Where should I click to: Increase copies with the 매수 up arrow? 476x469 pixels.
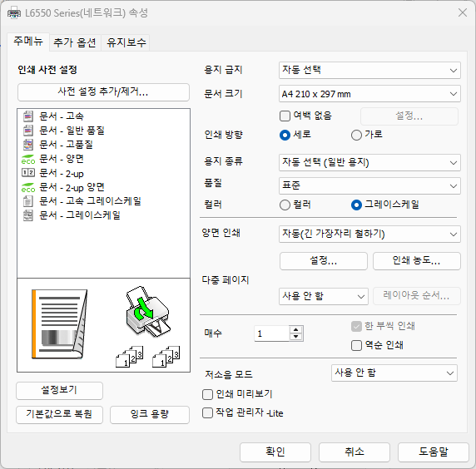pos(296,330)
